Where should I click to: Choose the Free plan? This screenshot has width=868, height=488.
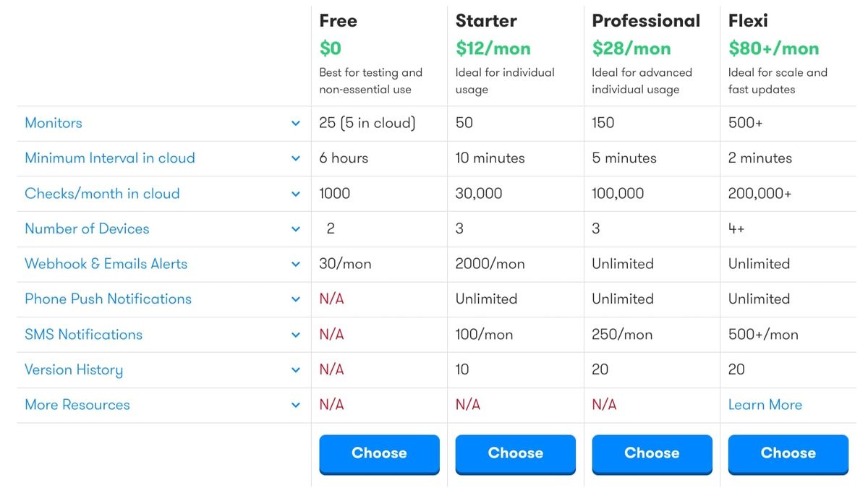(x=379, y=453)
